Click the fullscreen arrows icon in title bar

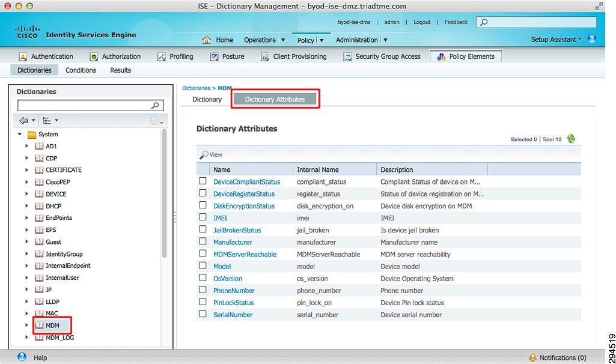point(599,6)
